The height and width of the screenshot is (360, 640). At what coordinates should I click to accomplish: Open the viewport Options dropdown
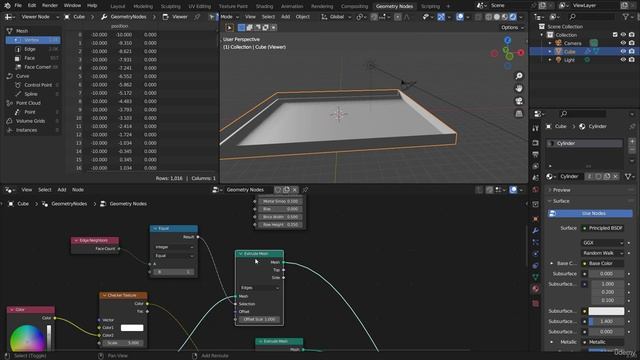(512, 27)
